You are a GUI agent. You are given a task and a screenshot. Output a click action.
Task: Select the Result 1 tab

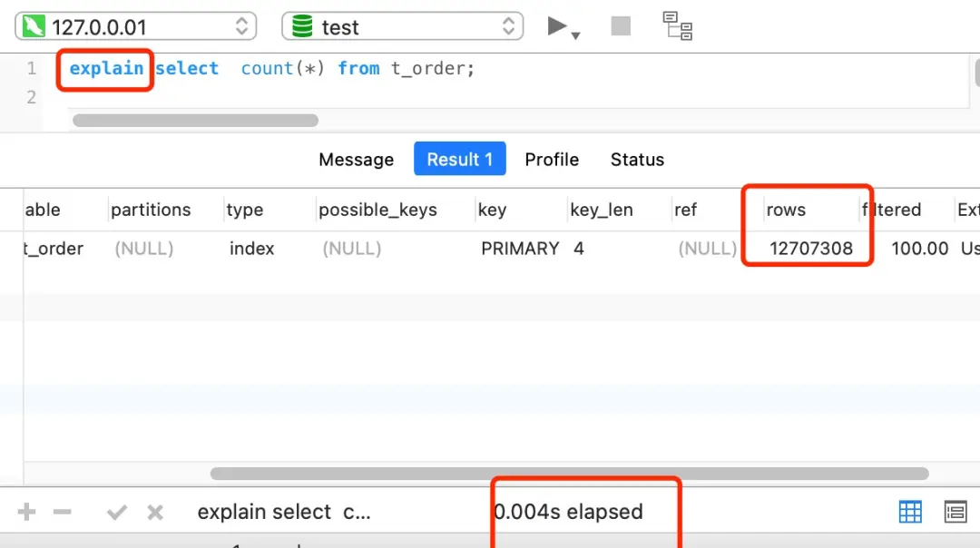(x=459, y=159)
